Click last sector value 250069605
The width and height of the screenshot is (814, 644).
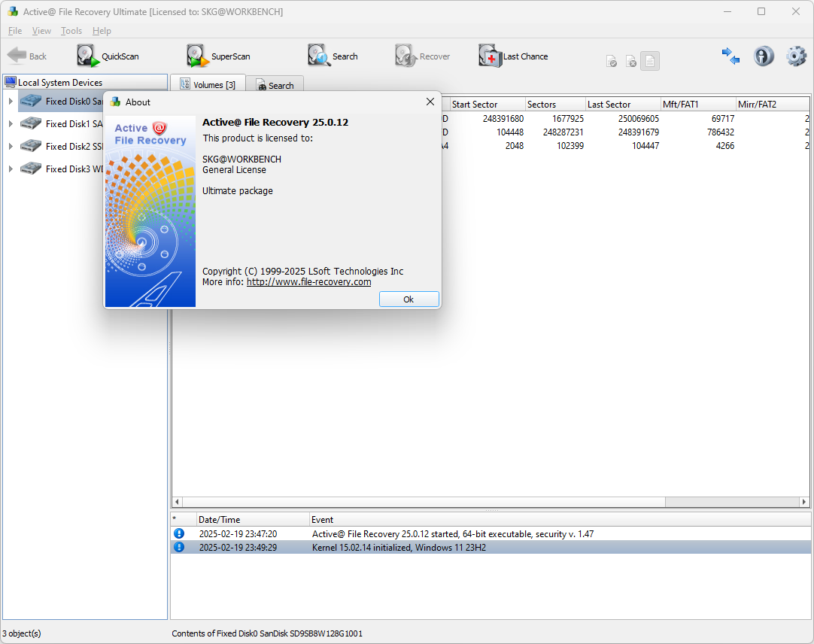639,118
